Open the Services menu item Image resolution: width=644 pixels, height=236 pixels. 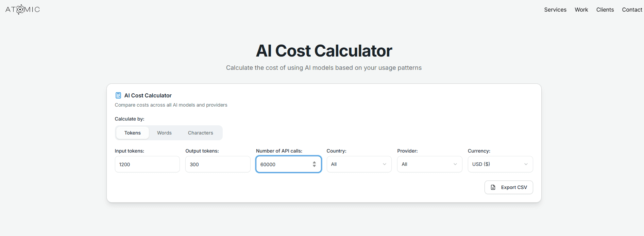(555, 10)
